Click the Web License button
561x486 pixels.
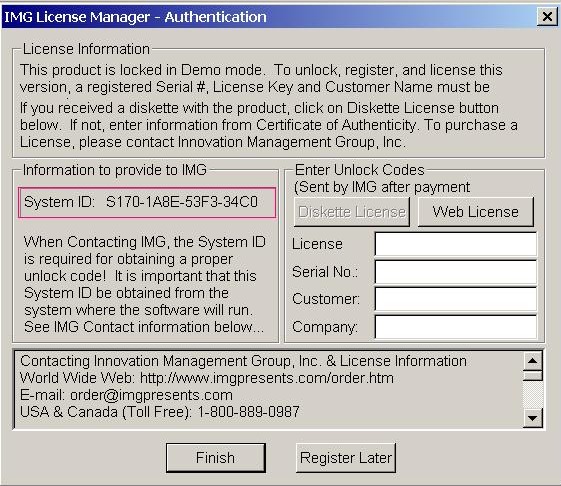coord(475,212)
